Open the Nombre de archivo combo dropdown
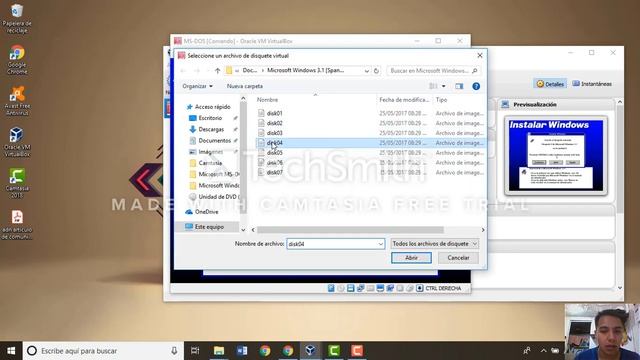 380,244
